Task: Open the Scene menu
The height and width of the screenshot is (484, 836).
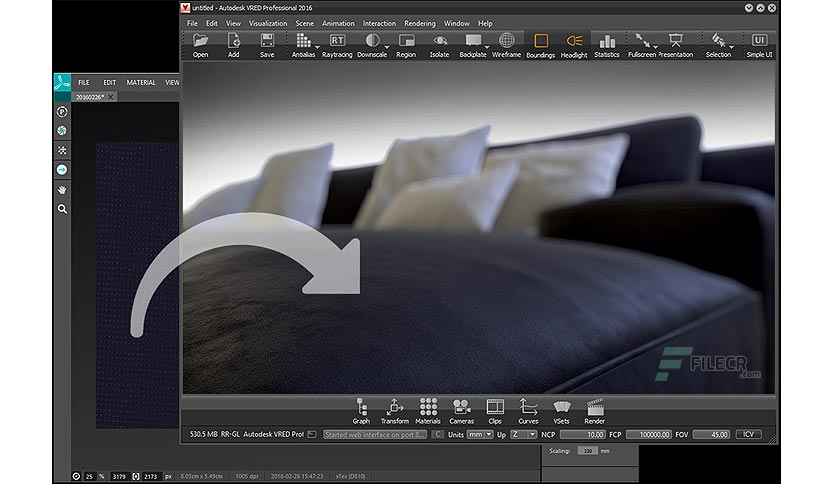Action: coord(304,23)
